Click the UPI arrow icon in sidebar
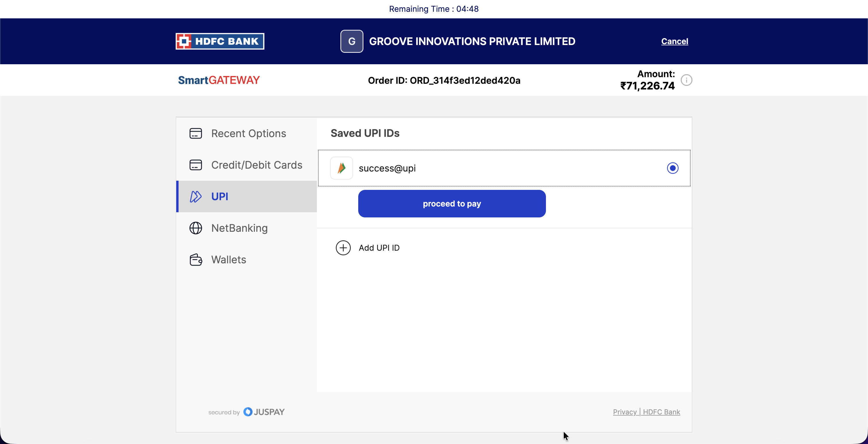This screenshot has width=868, height=444. pos(195,196)
